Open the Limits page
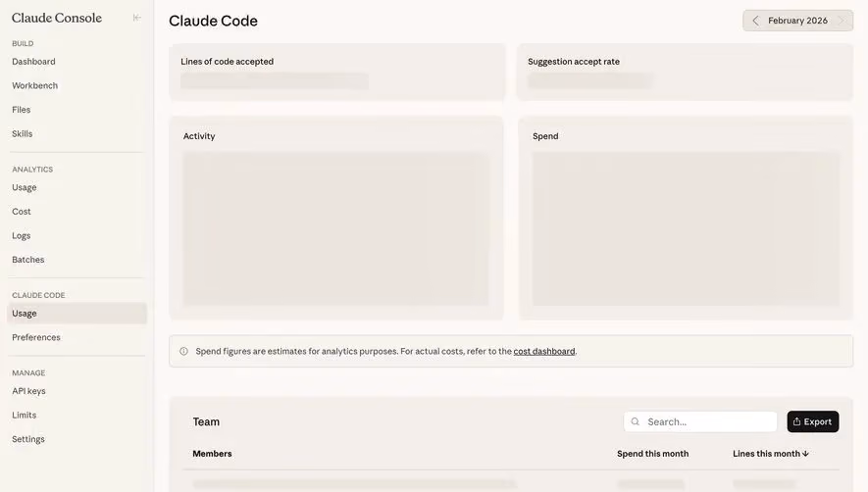This screenshot has width=868, height=492. point(25,415)
